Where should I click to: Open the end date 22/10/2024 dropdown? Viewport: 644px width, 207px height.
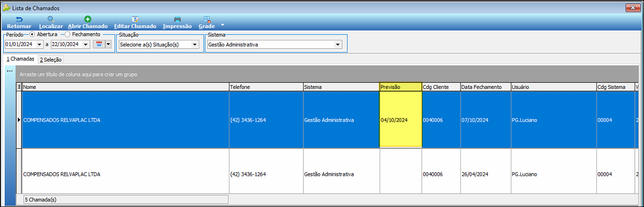click(86, 45)
